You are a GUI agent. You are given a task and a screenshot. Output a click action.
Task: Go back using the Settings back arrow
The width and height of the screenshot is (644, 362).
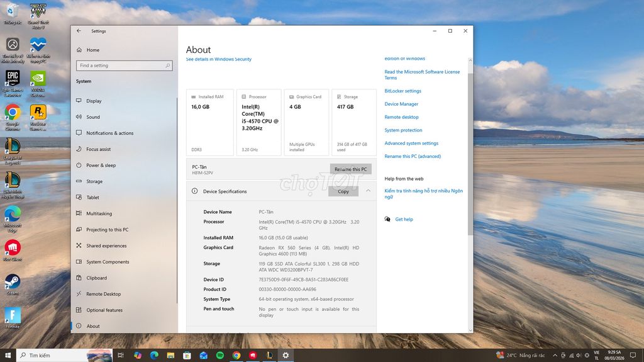79,31
